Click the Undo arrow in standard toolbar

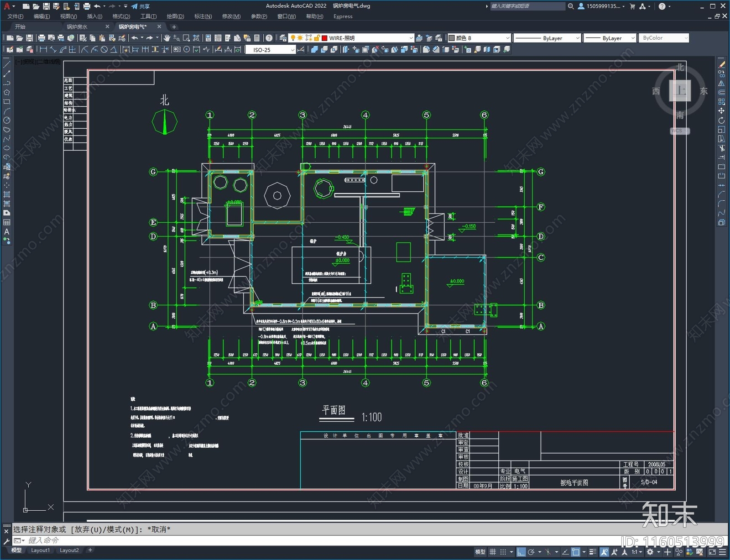(135, 38)
